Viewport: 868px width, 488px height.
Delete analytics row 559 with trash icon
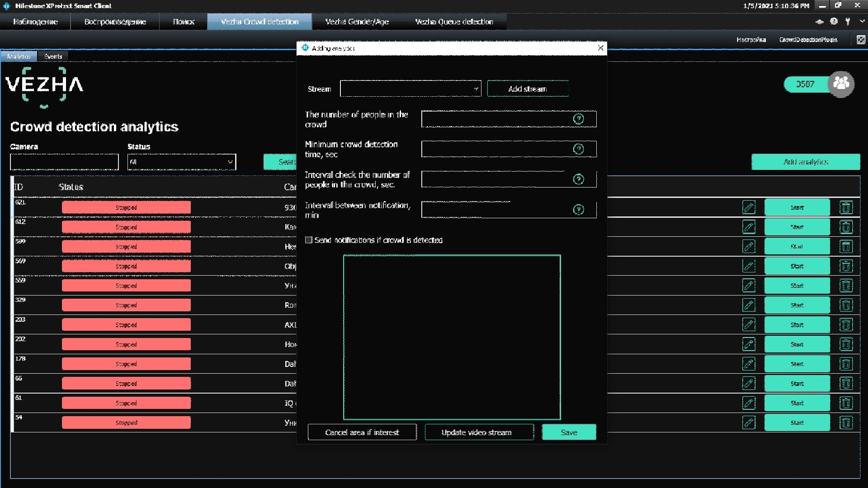pyautogui.click(x=846, y=286)
